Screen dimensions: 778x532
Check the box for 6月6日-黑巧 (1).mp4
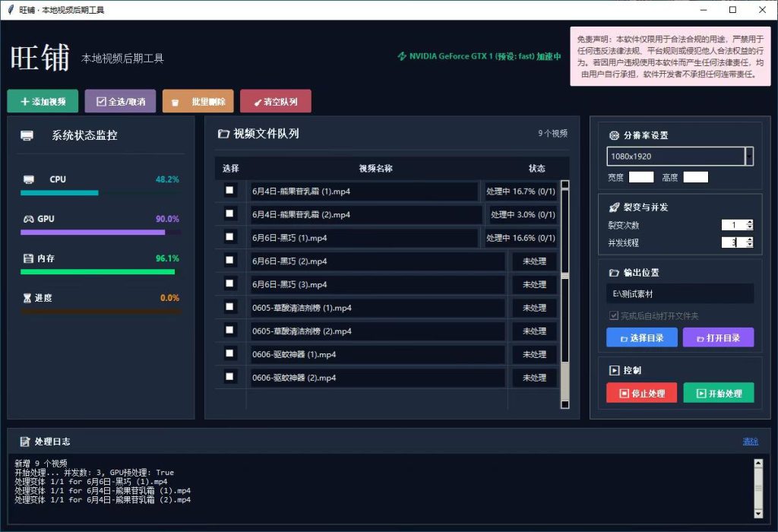(x=229, y=236)
